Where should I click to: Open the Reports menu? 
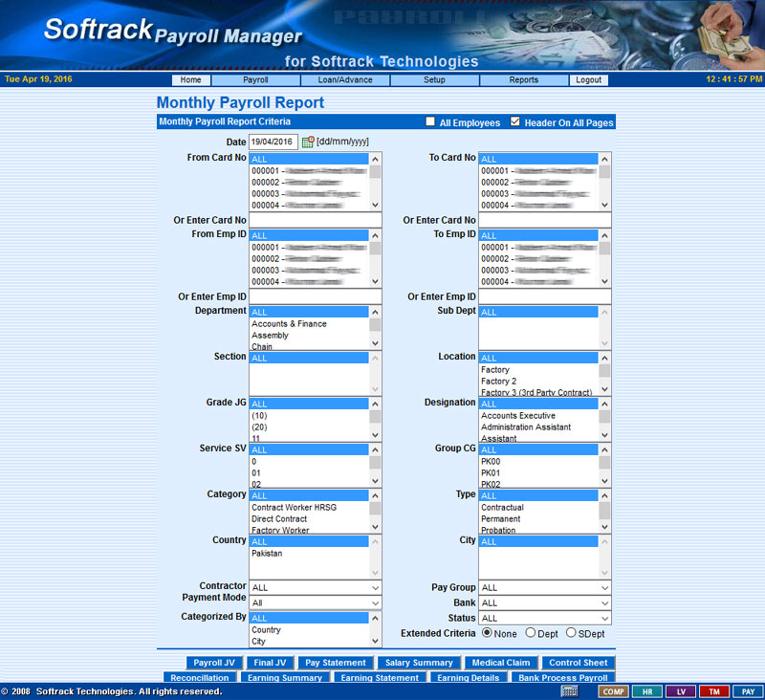coord(523,80)
